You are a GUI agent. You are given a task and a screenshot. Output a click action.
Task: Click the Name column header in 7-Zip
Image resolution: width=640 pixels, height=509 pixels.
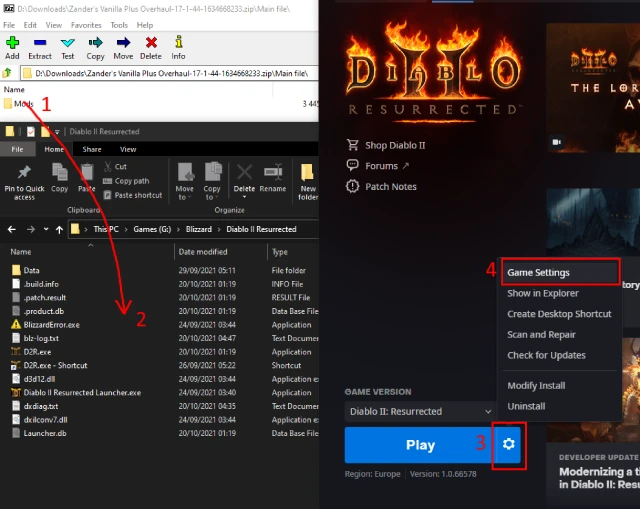pos(14,89)
